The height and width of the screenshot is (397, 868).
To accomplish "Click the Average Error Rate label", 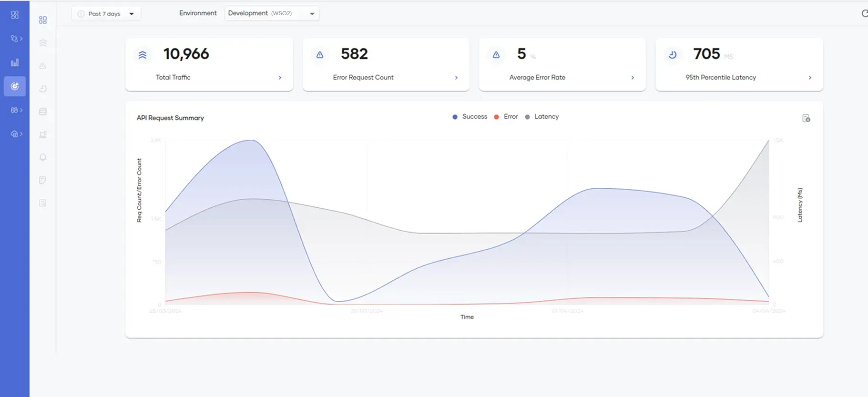I will [x=537, y=77].
